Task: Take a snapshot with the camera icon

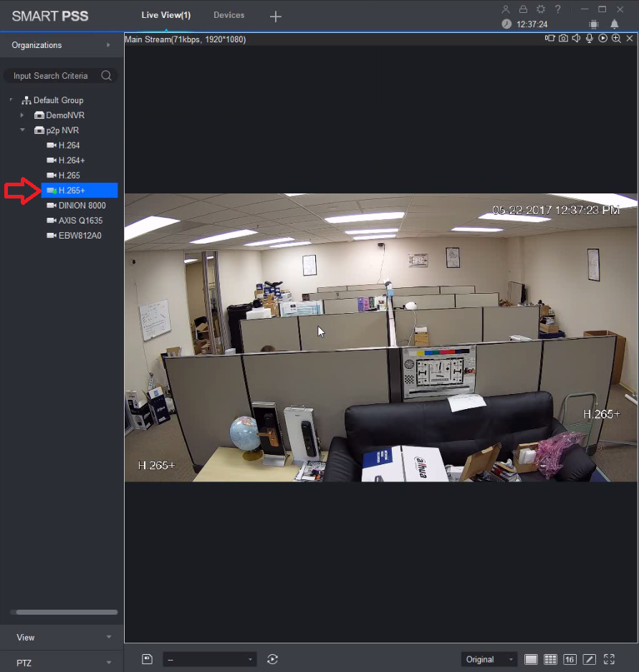Action: [563, 38]
